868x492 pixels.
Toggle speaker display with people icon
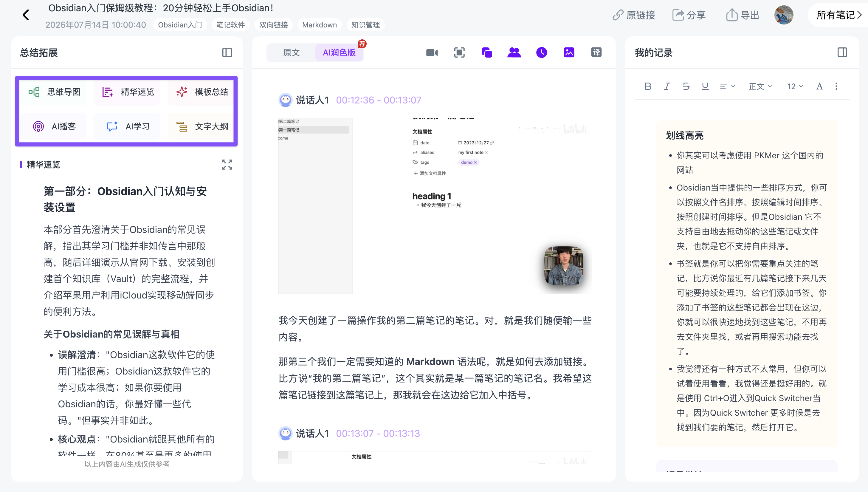click(514, 53)
